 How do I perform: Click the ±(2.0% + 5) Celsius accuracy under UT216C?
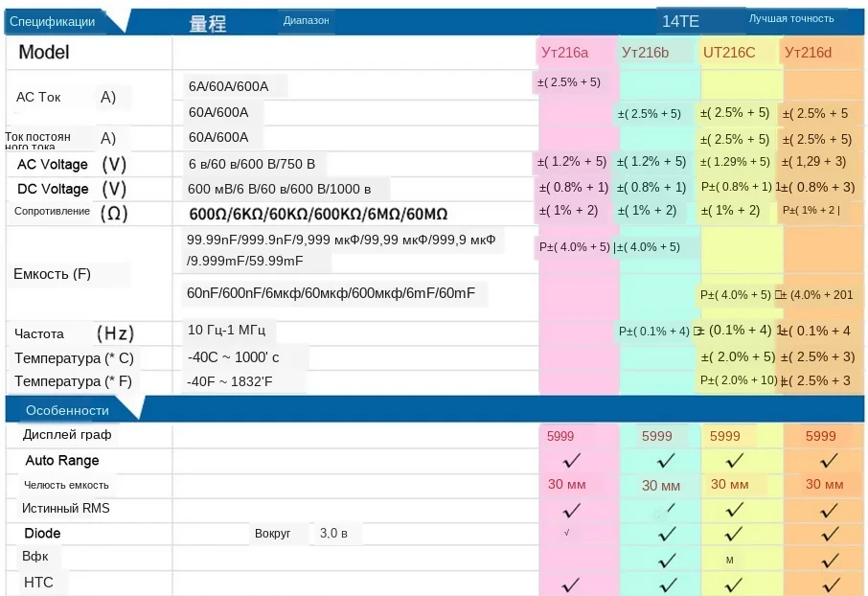[738, 356]
